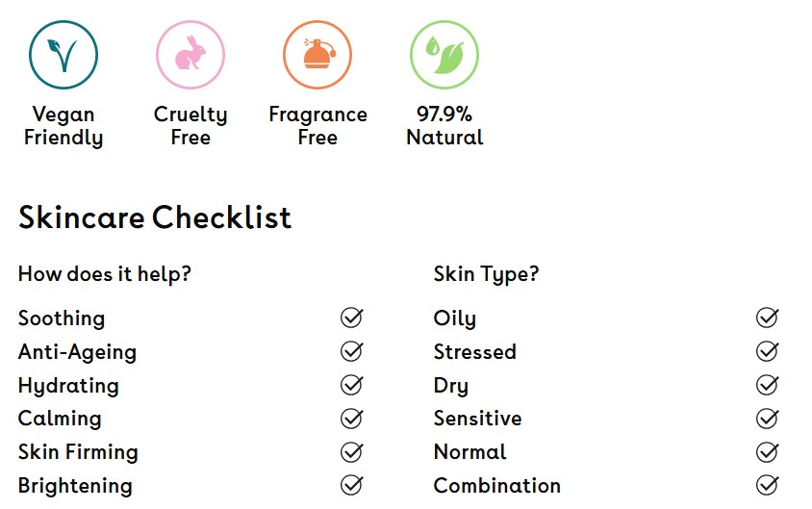Select the Skincare Checklist heading
The image size is (812, 509).
[x=155, y=216]
